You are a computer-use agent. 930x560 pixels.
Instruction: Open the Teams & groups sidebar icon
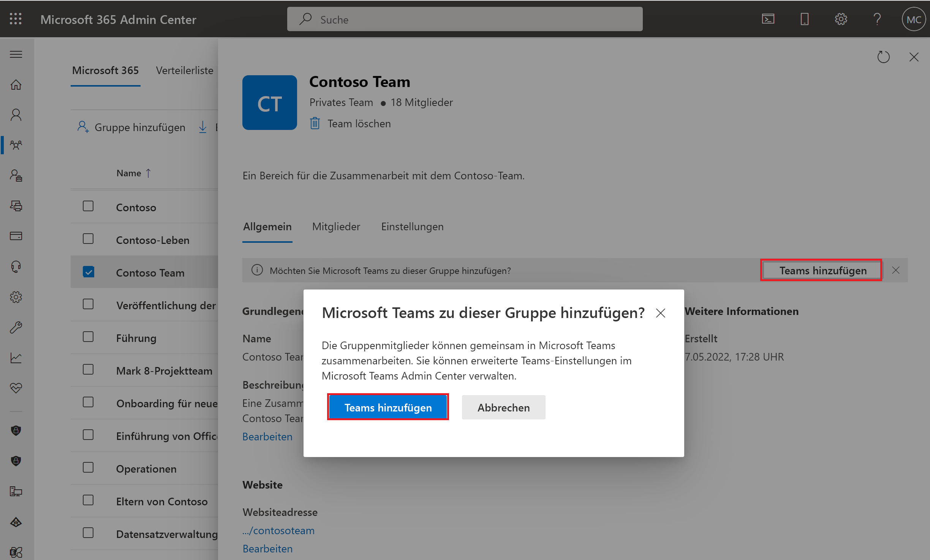(x=16, y=145)
